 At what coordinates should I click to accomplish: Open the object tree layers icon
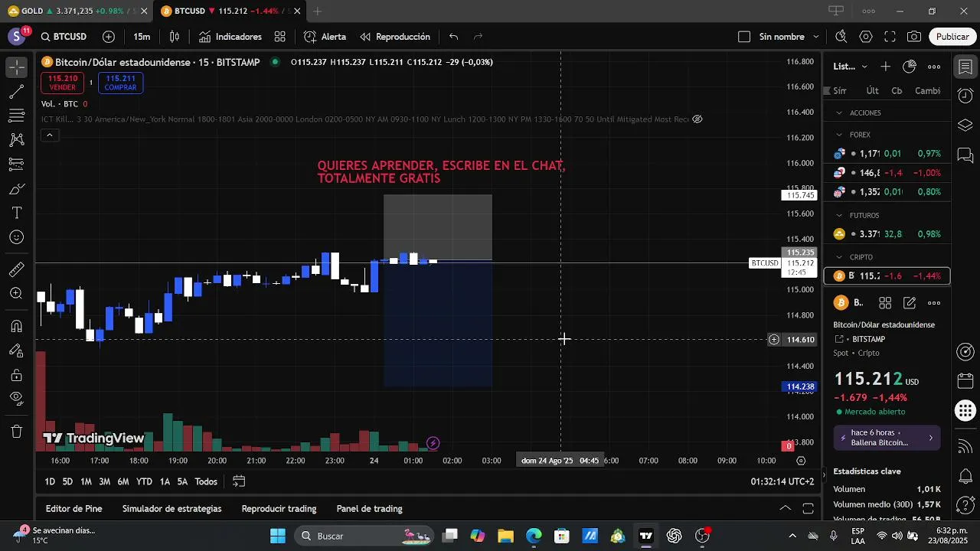pyautogui.click(x=965, y=126)
